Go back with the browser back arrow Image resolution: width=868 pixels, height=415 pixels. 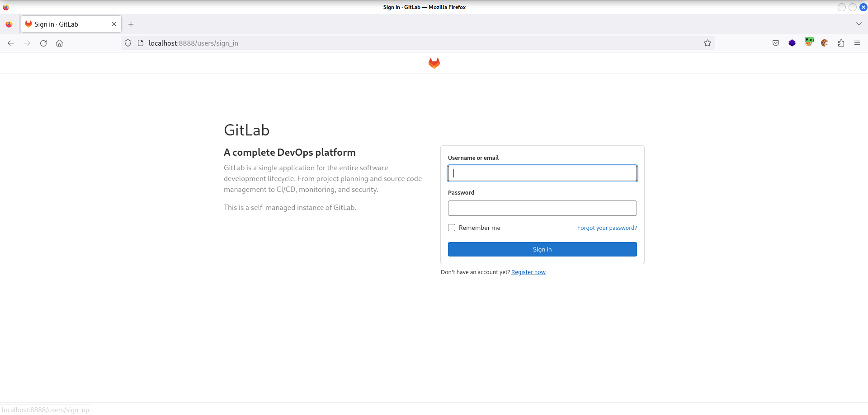(11, 43)
